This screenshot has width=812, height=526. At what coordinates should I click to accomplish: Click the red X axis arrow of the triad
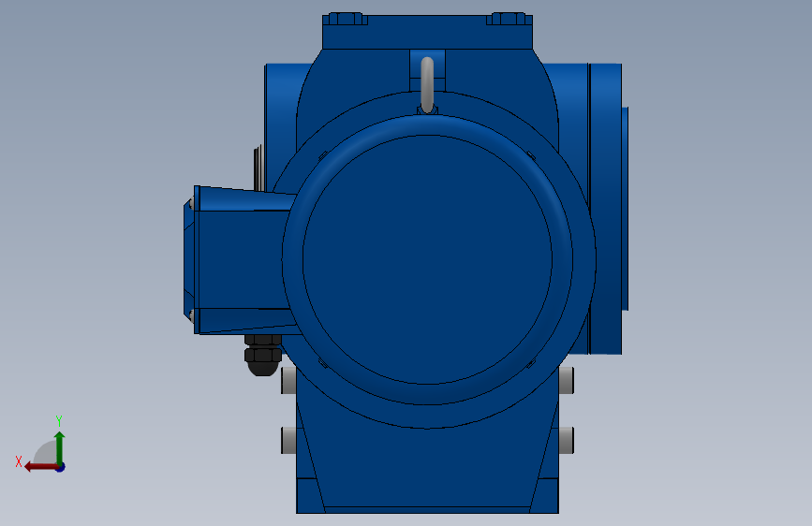pos(41,467)
